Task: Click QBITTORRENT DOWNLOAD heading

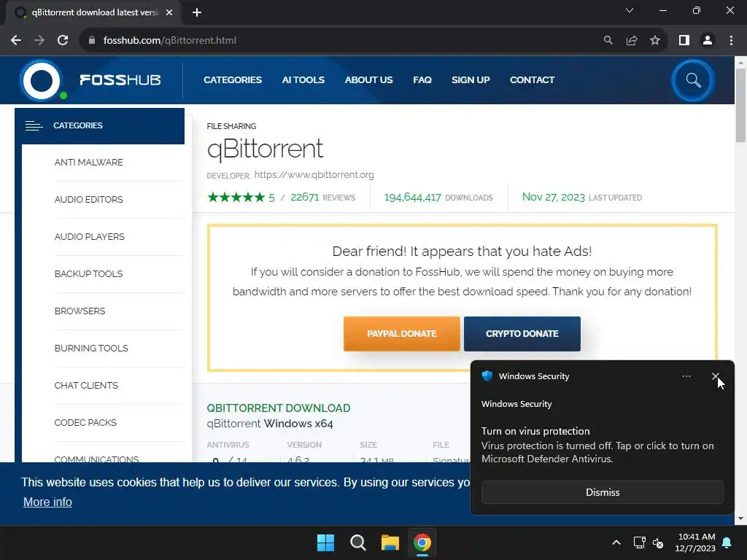Action: coord(279,408)
